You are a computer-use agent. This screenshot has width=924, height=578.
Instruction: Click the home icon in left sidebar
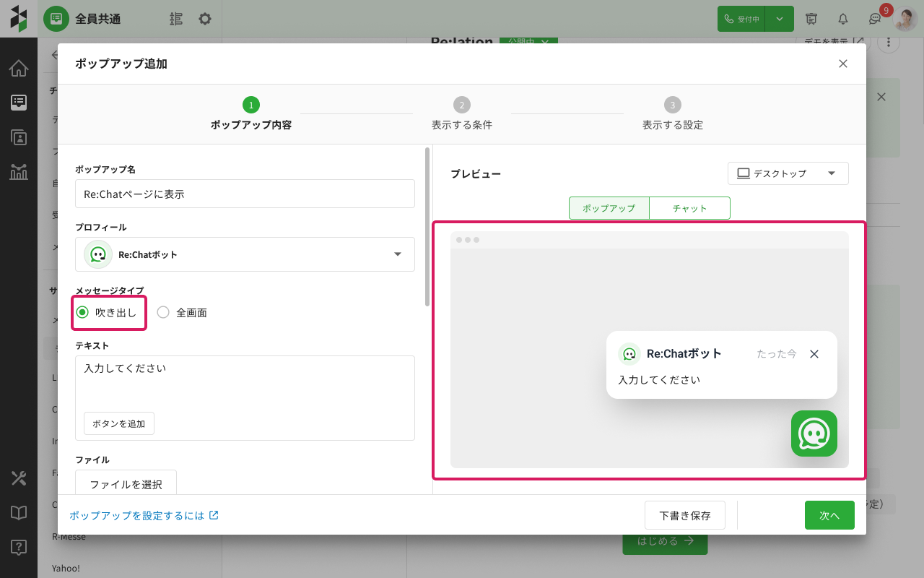point(19,69)
